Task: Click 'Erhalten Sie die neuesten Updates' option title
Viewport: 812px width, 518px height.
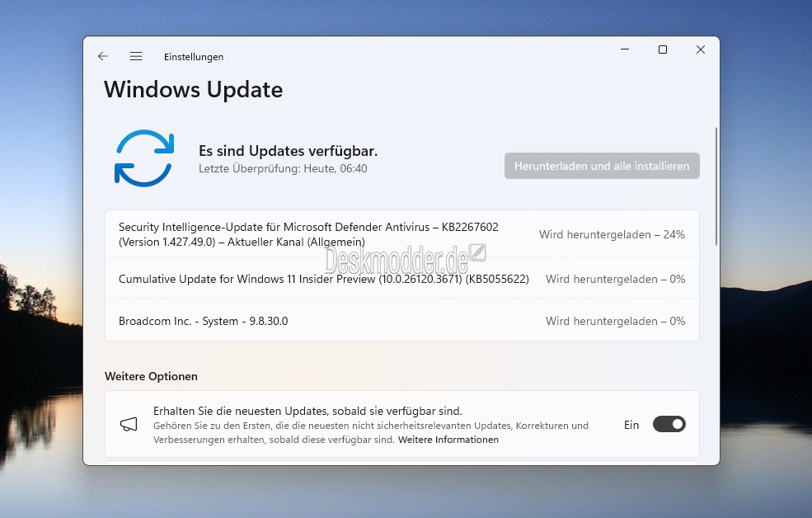Action: 307,412
